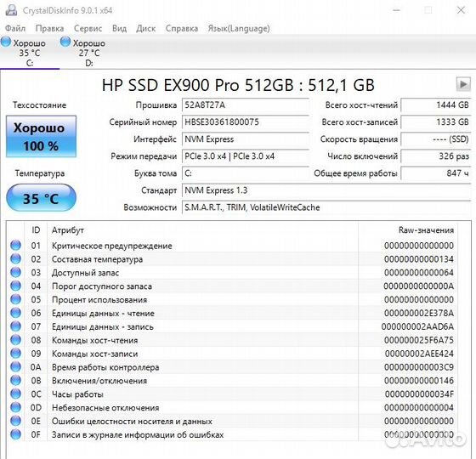Screen dimensions: 476x459
Task: Select row Небезопасные отключения
Action: [x=232, y=407]
